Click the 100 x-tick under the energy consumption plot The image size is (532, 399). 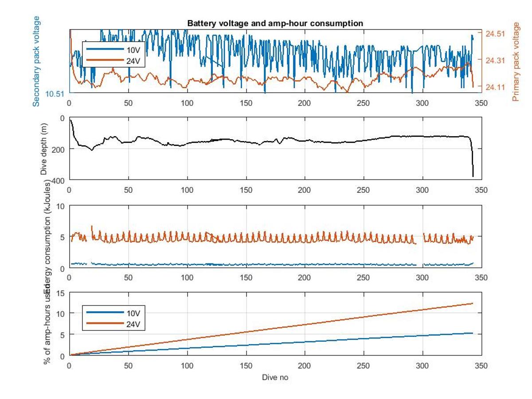187,278
